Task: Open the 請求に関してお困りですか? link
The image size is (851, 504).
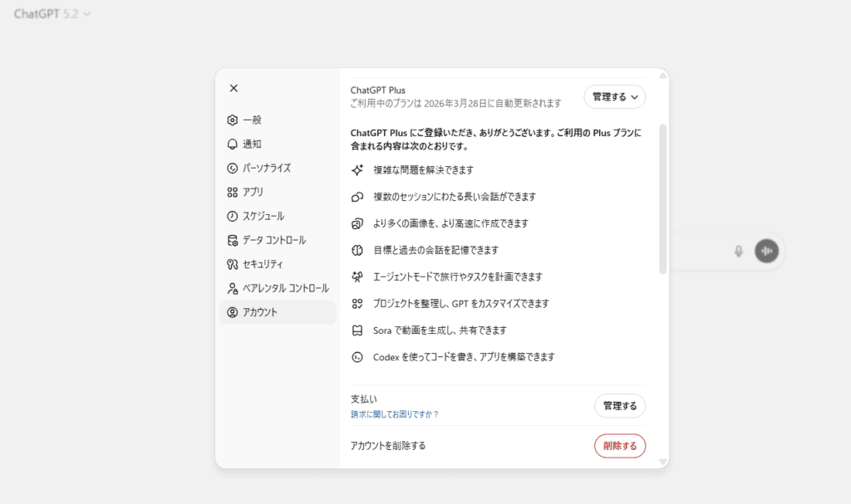Action: pyautogui.click(x=395, y=414)
